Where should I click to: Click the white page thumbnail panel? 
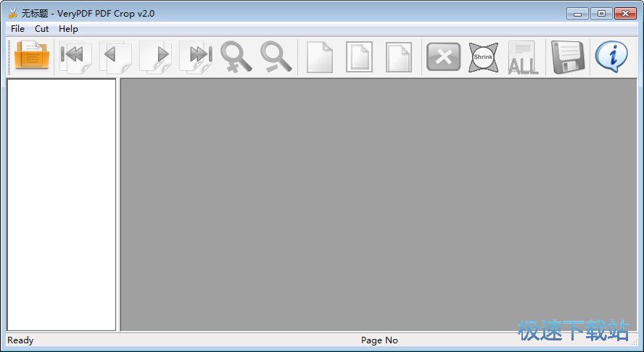[x=62, y=204]
